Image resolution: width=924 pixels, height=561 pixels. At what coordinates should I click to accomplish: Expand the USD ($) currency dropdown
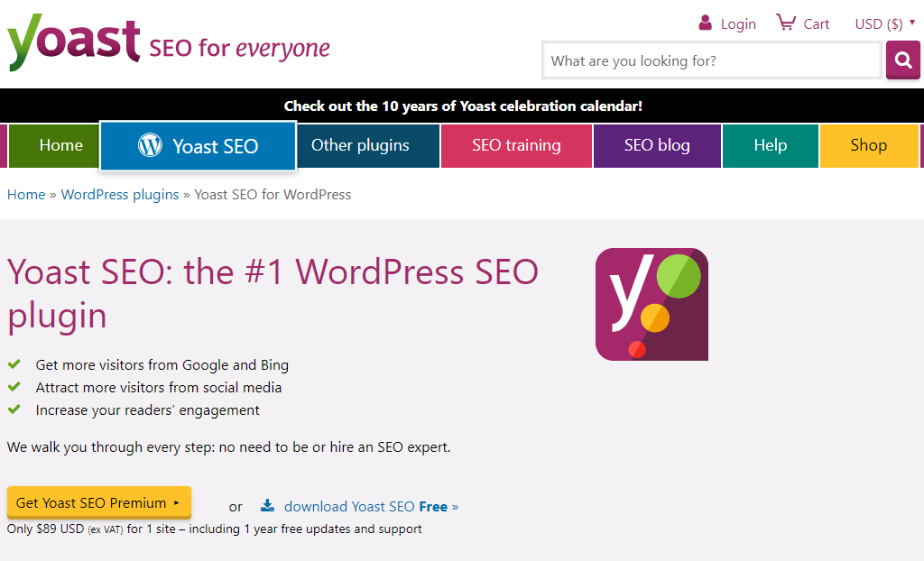[885, 23]
